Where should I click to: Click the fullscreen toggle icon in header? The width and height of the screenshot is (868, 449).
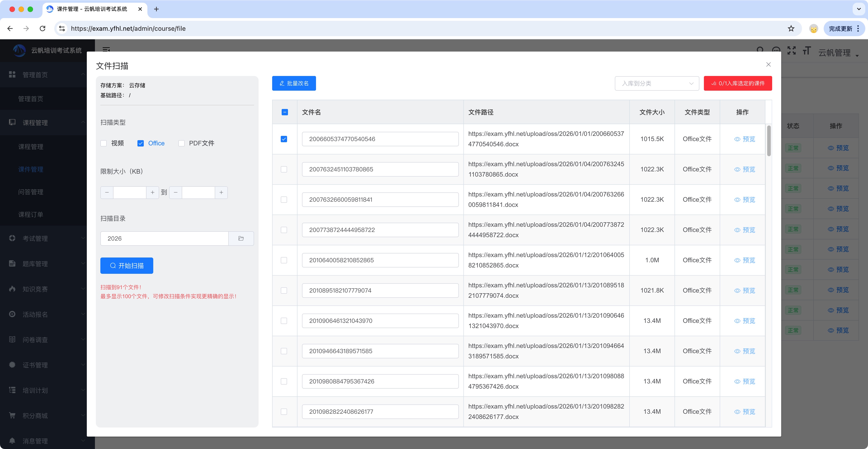coord(791,51)
